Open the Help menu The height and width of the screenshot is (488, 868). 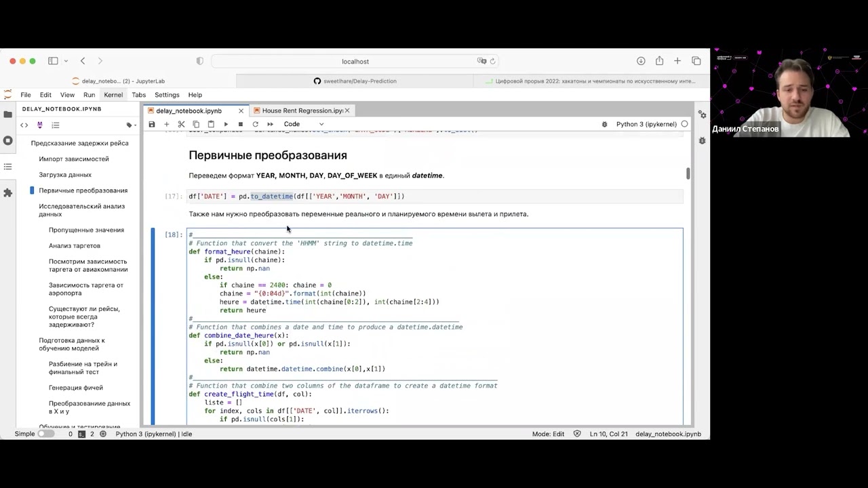point(195,95)
